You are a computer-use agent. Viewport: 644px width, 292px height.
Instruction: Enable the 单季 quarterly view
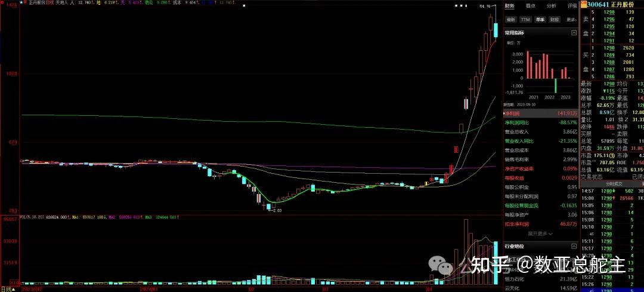(540, 19)
